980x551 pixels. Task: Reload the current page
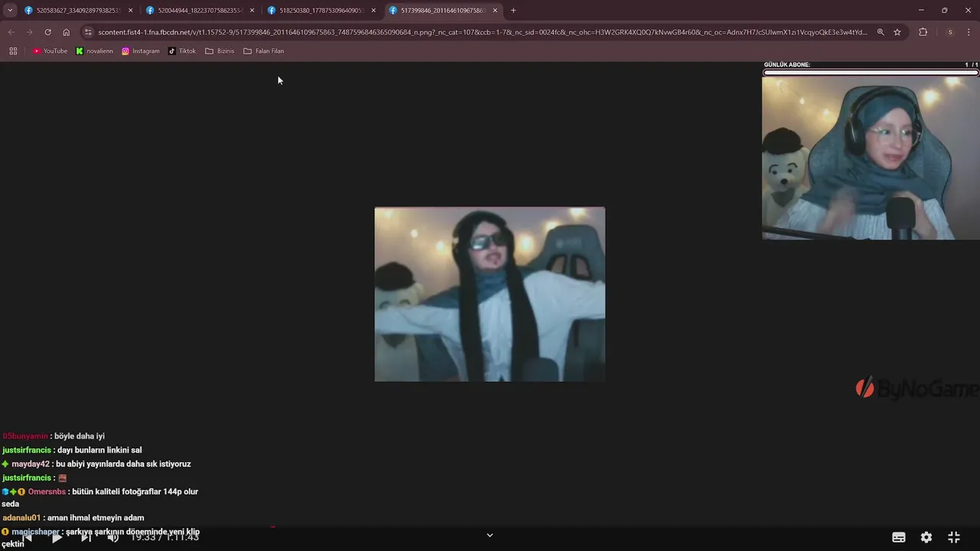(x=47, y=32)
